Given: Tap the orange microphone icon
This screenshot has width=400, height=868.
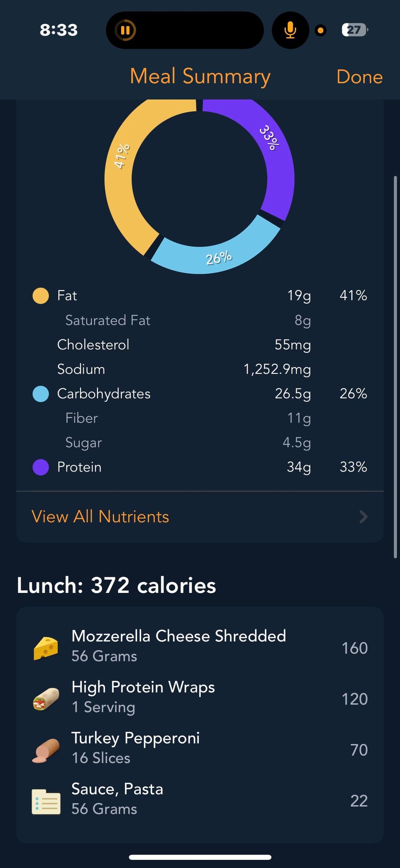Looking at the screenshot, I should pyautogui.click(x=290, y=30).
